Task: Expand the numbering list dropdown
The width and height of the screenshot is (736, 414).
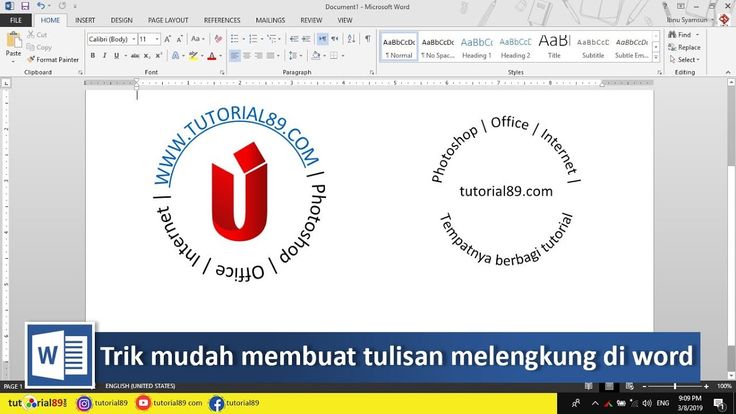Action: (x=262, y=39)
